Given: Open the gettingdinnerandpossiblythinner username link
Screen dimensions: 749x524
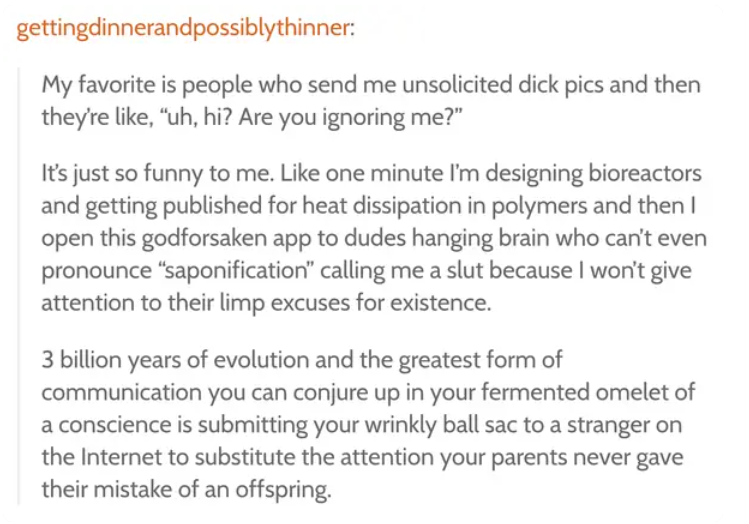Looking at the screenshot, I should click(185, 28).
